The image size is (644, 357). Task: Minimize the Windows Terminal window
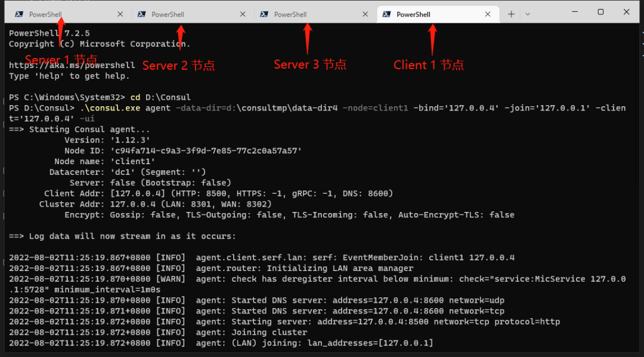[x=575, y=12]
